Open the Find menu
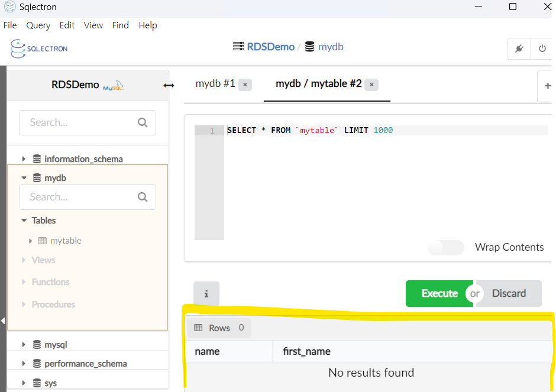 click(121, 25)
